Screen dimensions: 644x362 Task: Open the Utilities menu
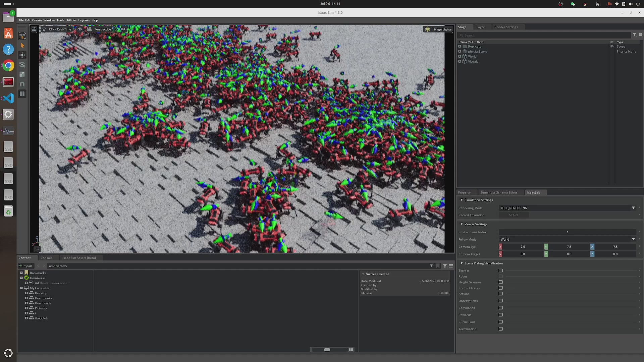[71, 20]
